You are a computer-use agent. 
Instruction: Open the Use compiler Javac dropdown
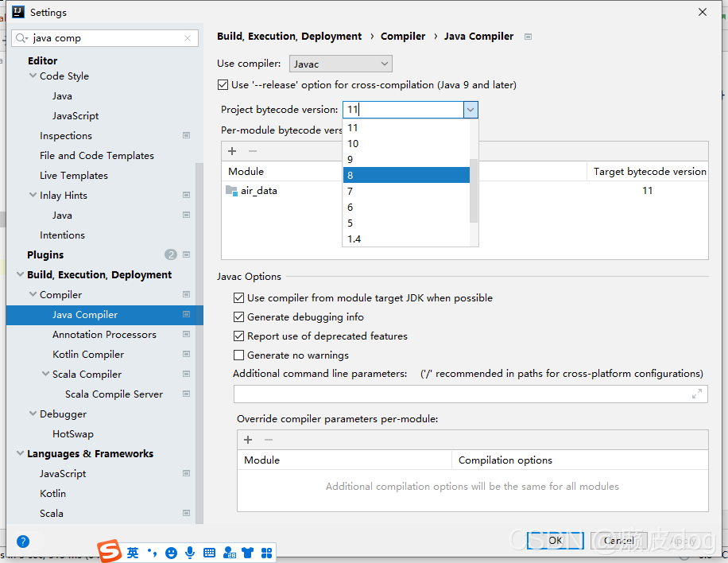click(x=341, y=64)
